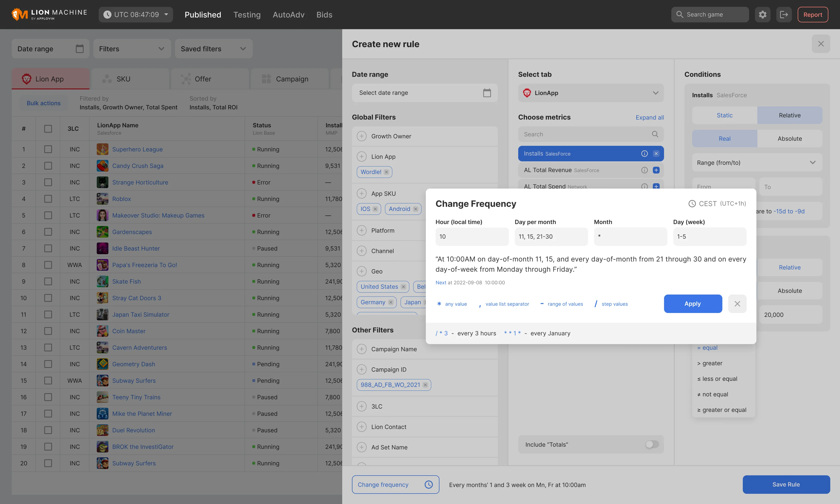This screenshot has width=840, height=504.
Task: Click plus icon beside Channel filter
Action: coord(362,251)
